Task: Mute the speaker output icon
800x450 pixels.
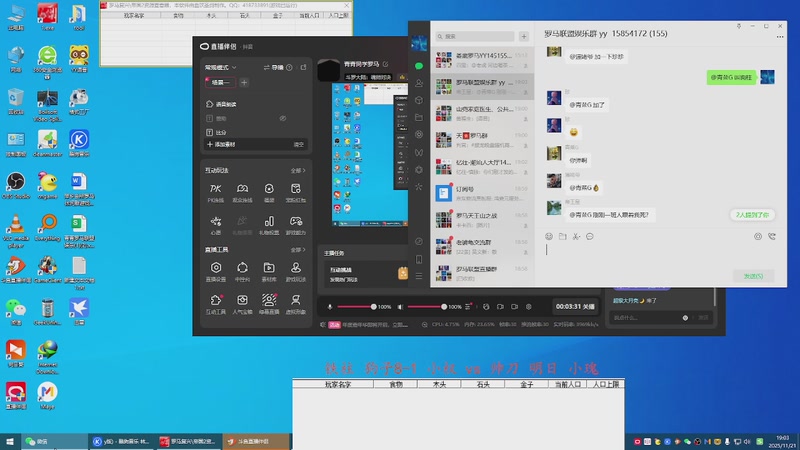Action: 400,307
